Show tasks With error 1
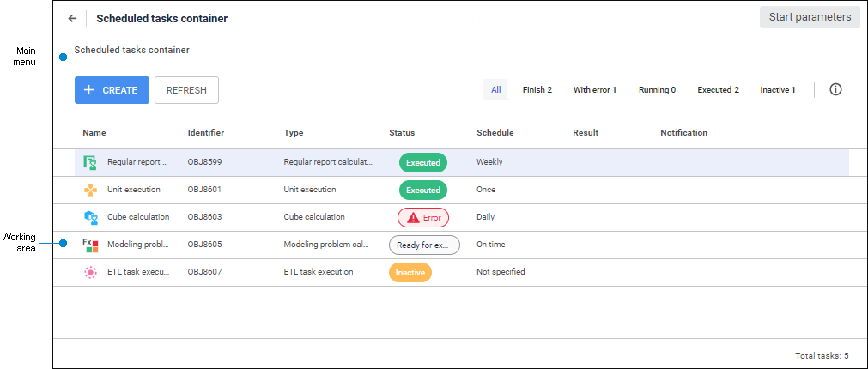The image size is (868, 369). (x=594, y=89)
